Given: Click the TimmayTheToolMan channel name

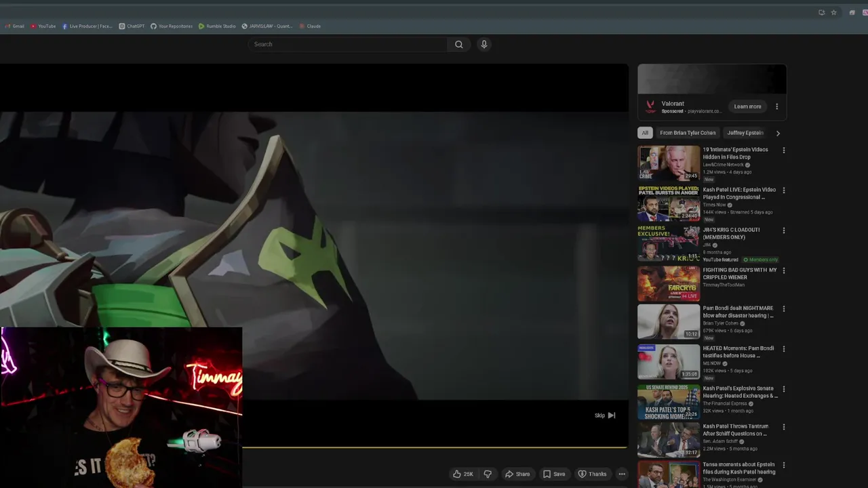Looking at the screenshot, I should click(724, 285).
